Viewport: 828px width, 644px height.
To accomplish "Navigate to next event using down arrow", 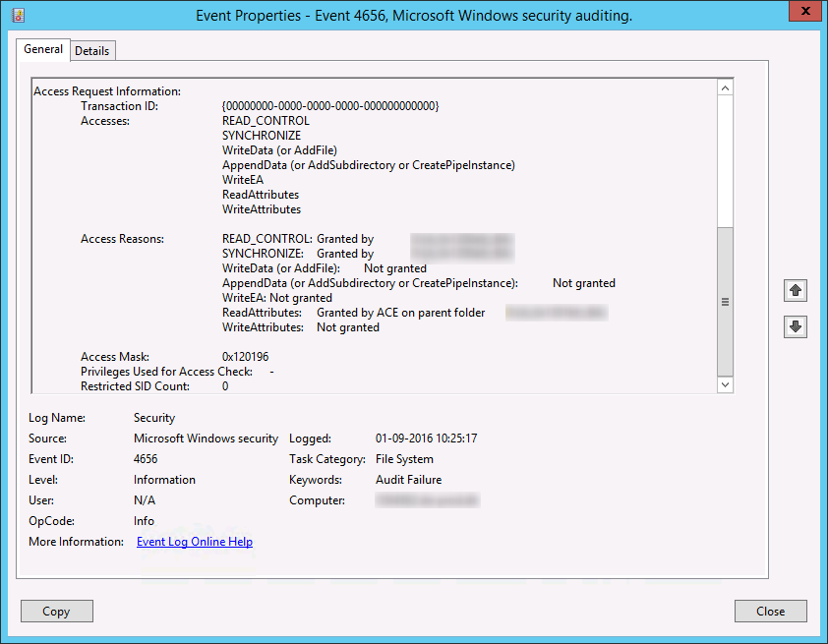I will click(x=795, y=325).
